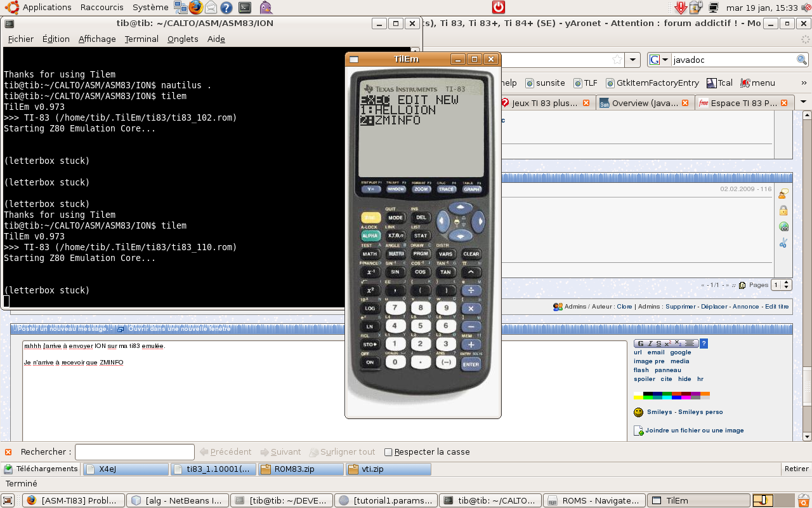Click the padlock icon beside the post
This screenshot has width=812, height=508.
click(783, 210)
